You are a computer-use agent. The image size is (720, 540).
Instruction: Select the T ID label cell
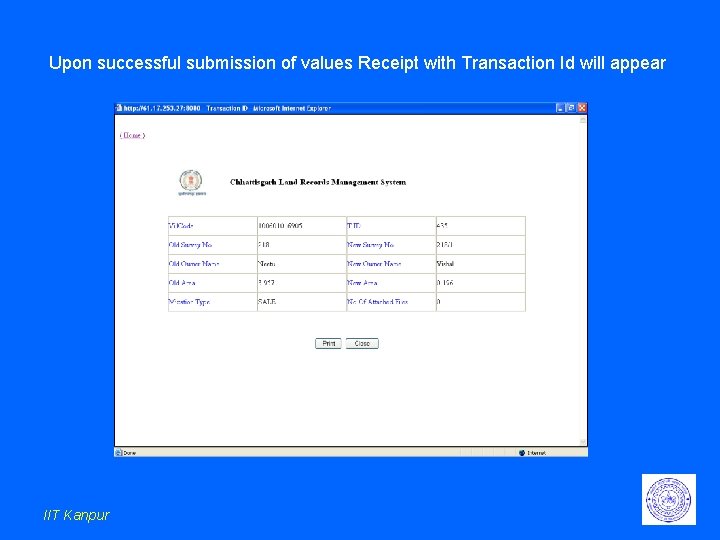(x=391, y=226)
